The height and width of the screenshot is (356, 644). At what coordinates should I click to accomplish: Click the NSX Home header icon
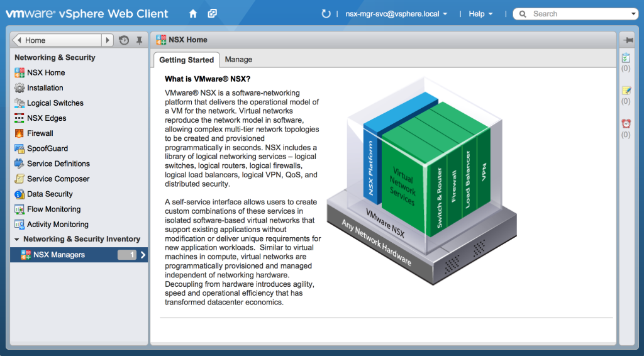pyautogui.click(x=161, y=40)
